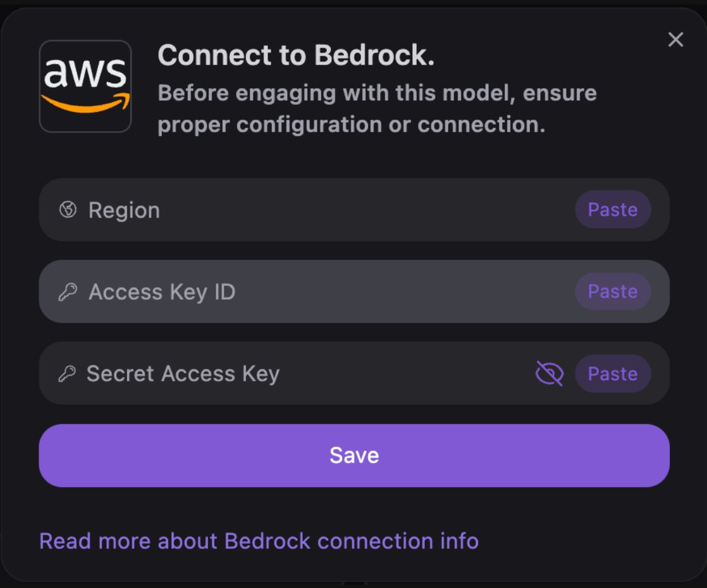Paste clipboard into the Region field
This screenshot has height=588, width=707.
(612, 210)
